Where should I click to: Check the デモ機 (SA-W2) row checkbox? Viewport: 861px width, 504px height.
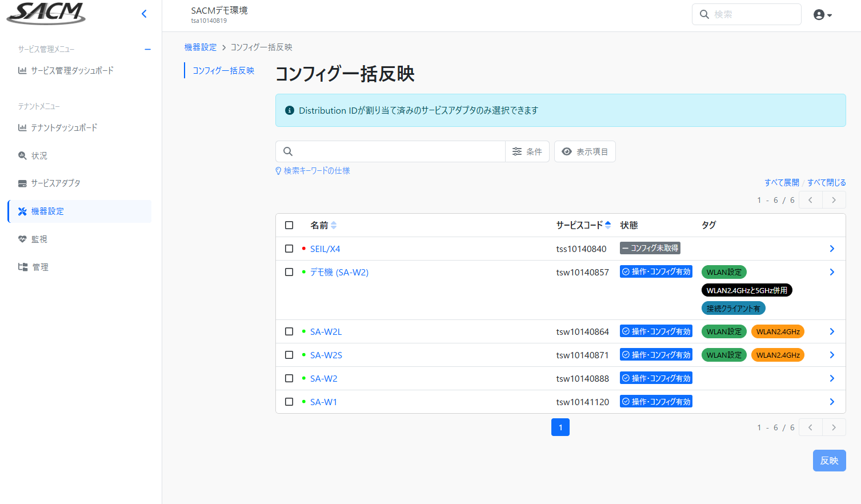[x=289, y=272]
